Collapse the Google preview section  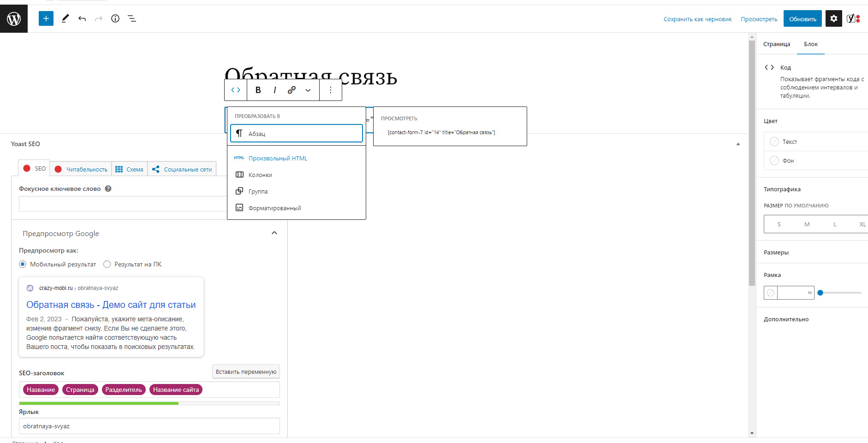[x=274, y=233]
